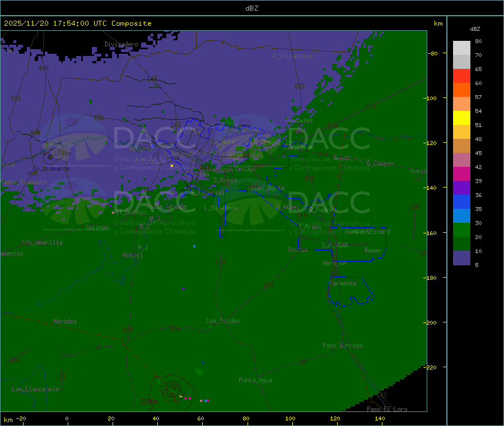Select the blue 35 dBZ legend swatch
Viewport: 504px width, 426px height.
point(461,202)
